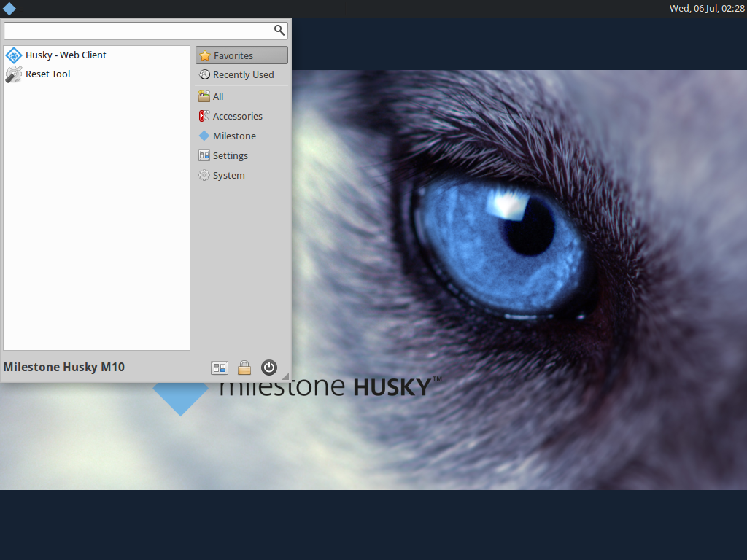Lock the screen with padlock icon
The image size is (747, 560).
click(244, 367)
